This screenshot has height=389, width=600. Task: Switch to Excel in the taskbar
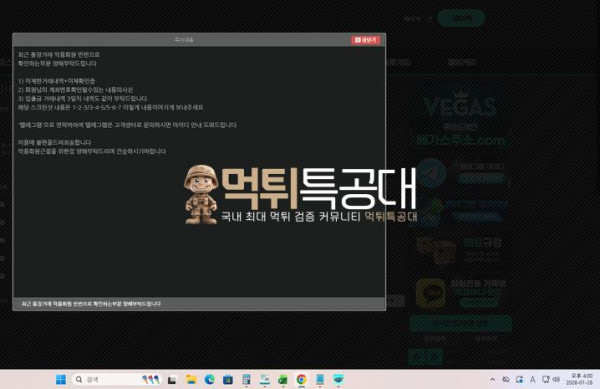point(283,379)
